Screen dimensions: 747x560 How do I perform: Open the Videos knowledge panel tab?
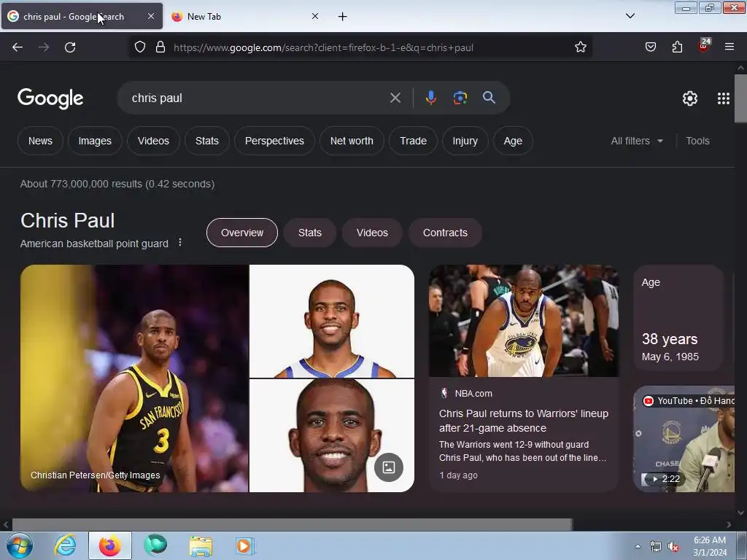(372, 233)
